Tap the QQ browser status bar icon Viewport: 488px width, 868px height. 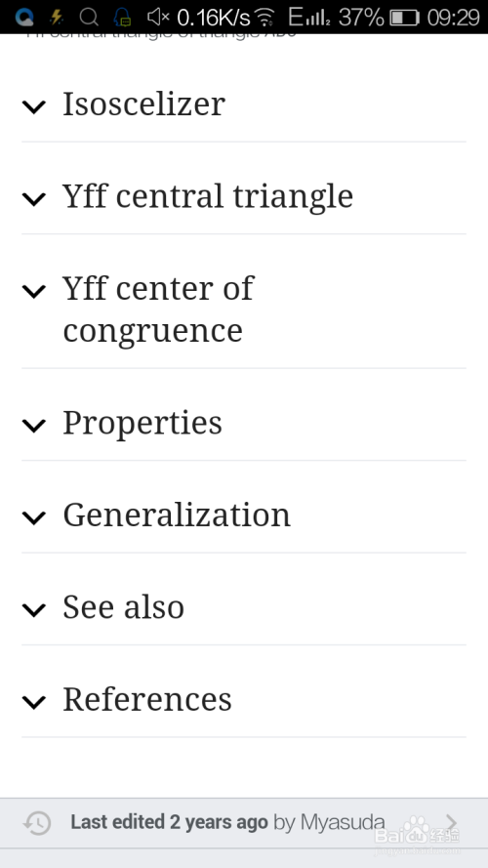coord(24,18)
